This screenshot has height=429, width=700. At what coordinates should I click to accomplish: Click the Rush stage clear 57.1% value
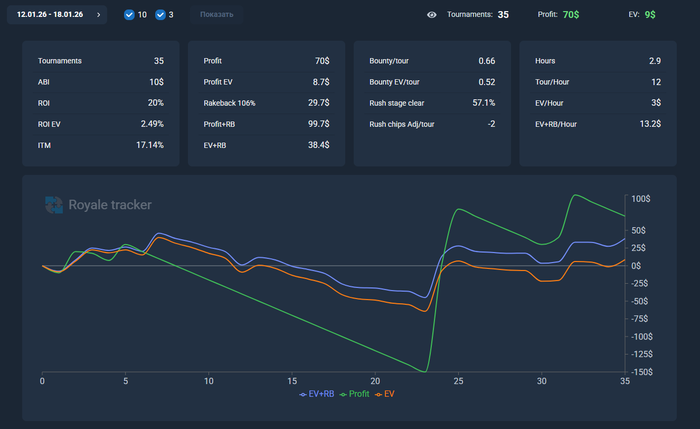coord(484,103)
